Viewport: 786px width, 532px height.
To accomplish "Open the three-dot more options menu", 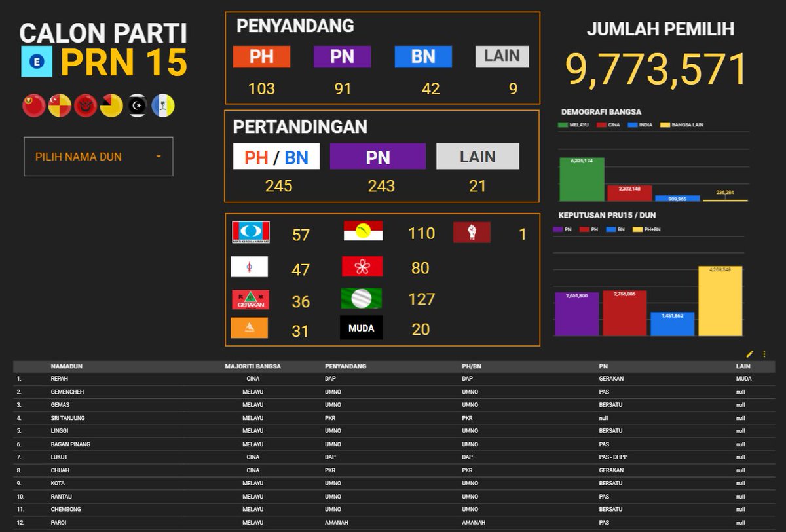I will pos(764,354).
